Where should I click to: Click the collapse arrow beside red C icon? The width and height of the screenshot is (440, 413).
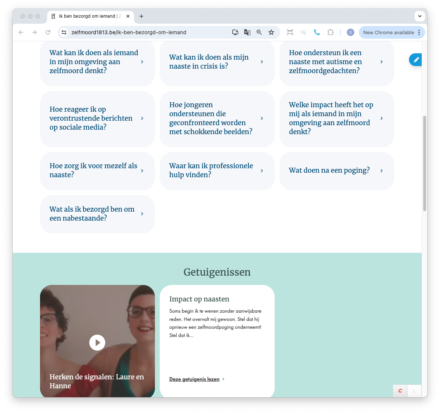point(414,391)
